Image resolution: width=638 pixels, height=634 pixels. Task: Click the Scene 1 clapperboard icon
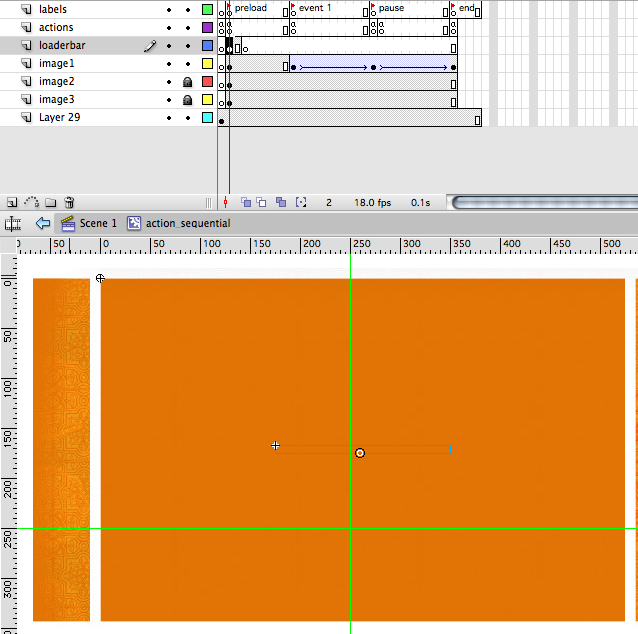68,223
